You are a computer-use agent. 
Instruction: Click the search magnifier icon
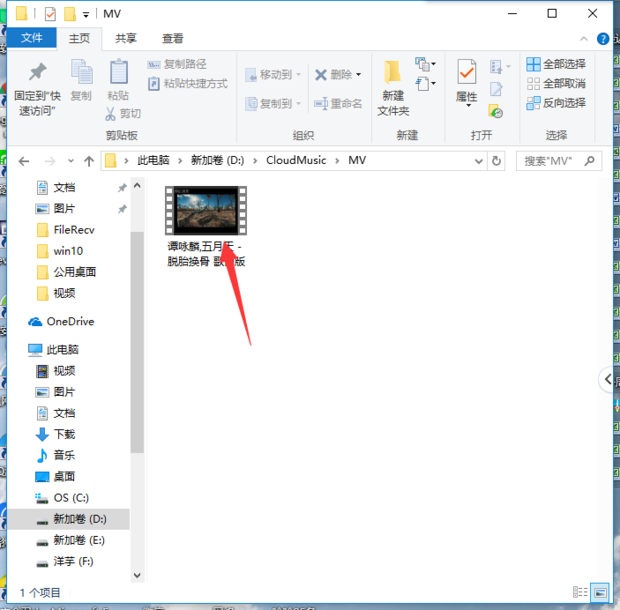589,161
